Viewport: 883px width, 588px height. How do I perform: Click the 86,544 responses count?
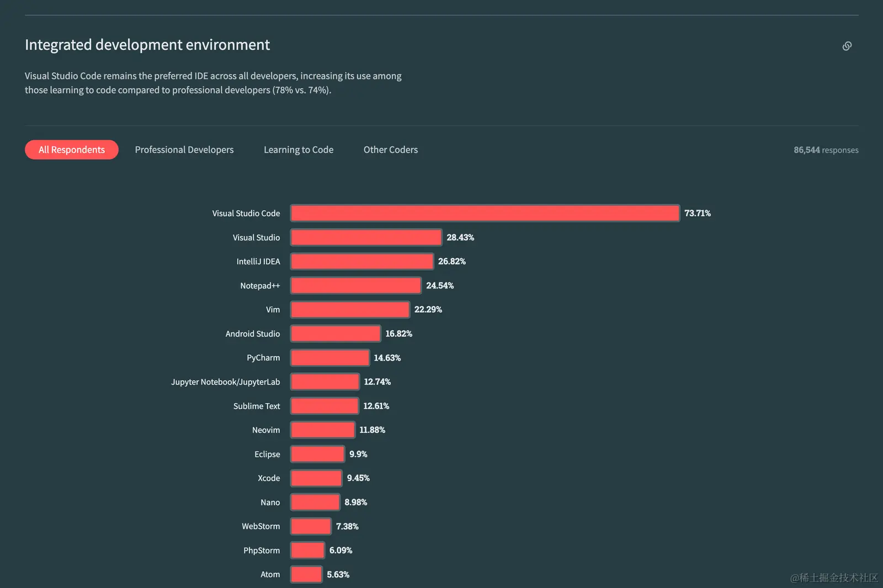tap(826, 150)
